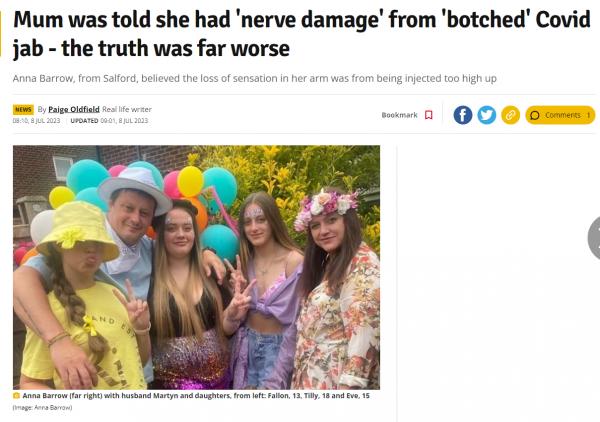Click the grey circular button at right edge
The height and width of the screenshot is (422, 600).
(x=593, y=238)
